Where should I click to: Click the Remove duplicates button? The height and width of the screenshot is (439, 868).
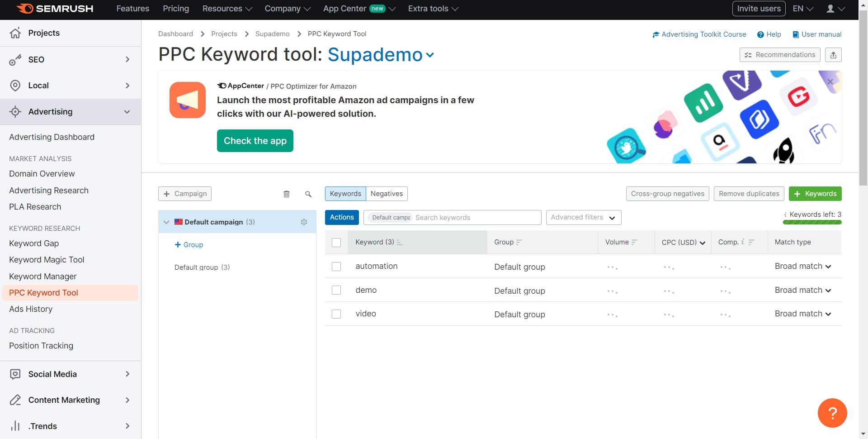(749, 193)
